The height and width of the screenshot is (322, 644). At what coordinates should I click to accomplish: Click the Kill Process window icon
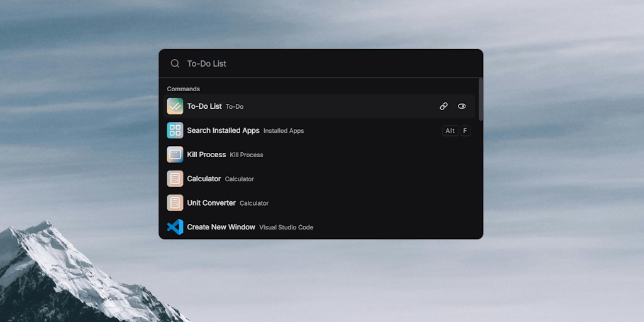click(175, 155)
